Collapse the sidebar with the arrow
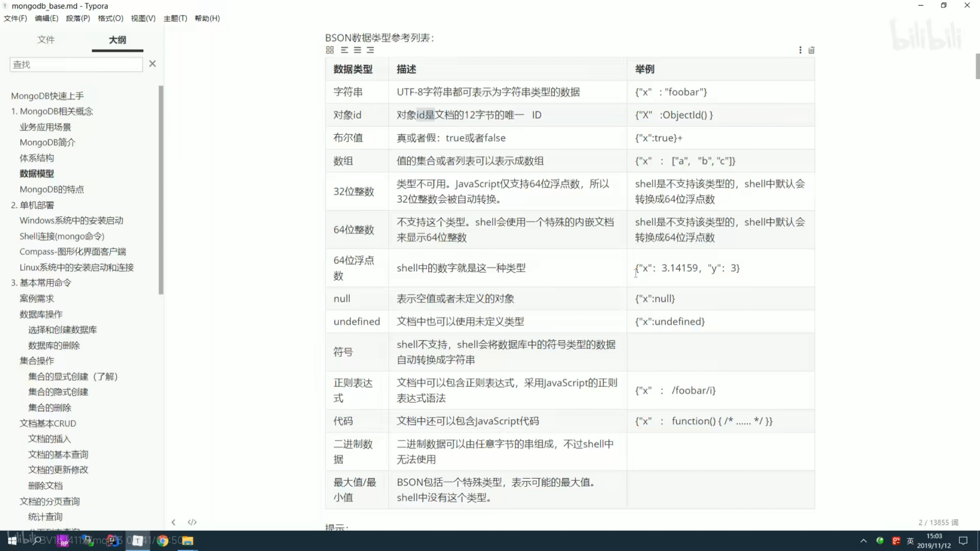This screenshot has width=980, height=551. [174, 522]
